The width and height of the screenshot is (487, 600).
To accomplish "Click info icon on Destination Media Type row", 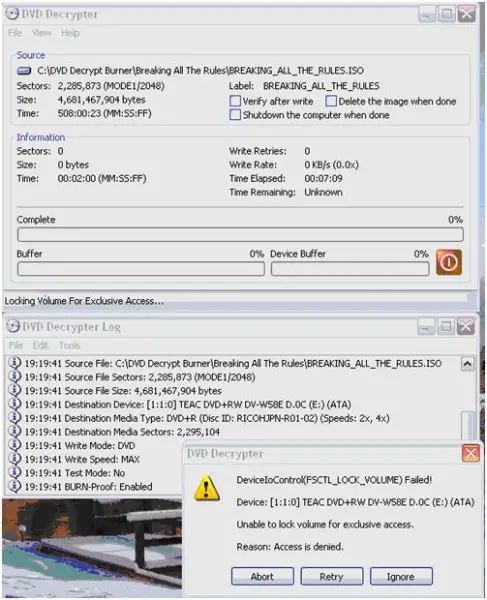I will pyautogui.click(x=14, y=418).
